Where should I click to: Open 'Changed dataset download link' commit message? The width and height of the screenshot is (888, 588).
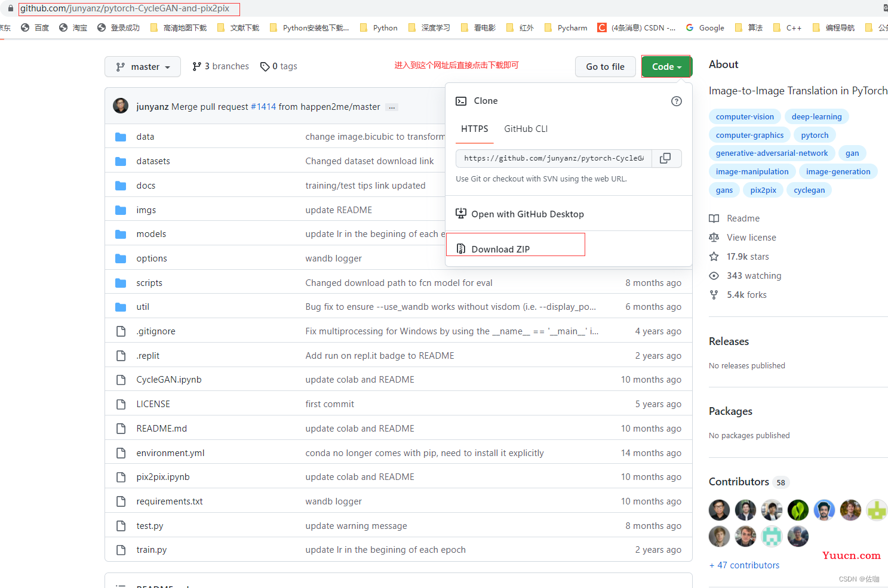(370, 161)
